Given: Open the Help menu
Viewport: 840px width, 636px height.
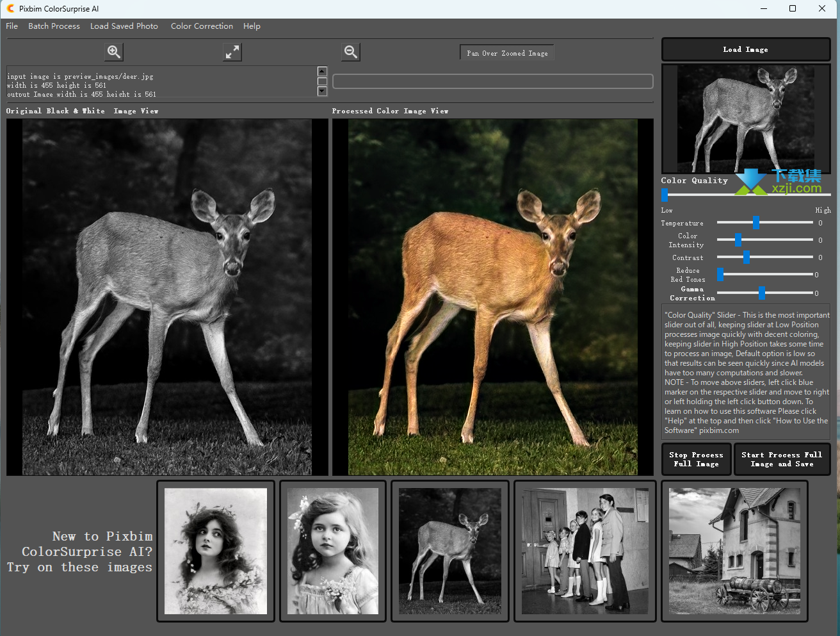Looking at the screenshot, I should coord(252,26).
